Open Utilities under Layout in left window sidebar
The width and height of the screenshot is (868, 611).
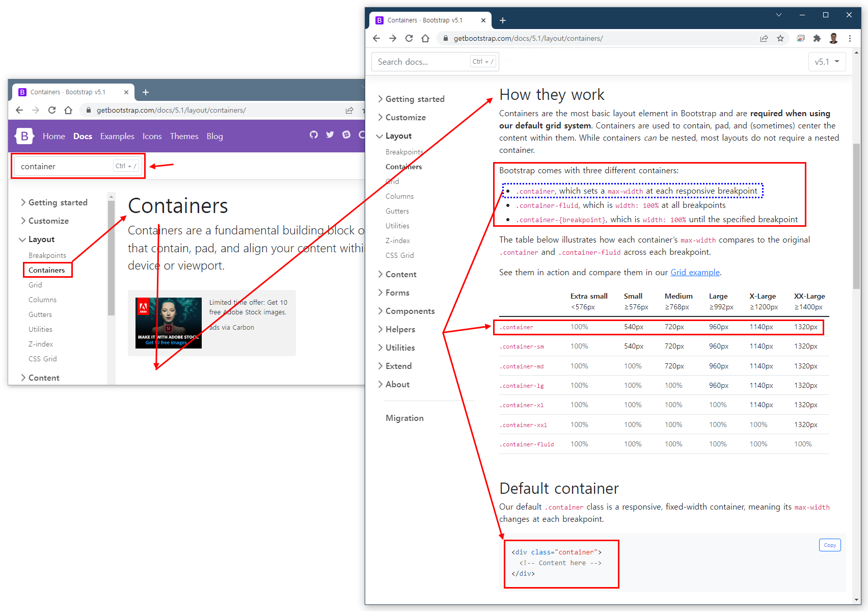(40, 329)
